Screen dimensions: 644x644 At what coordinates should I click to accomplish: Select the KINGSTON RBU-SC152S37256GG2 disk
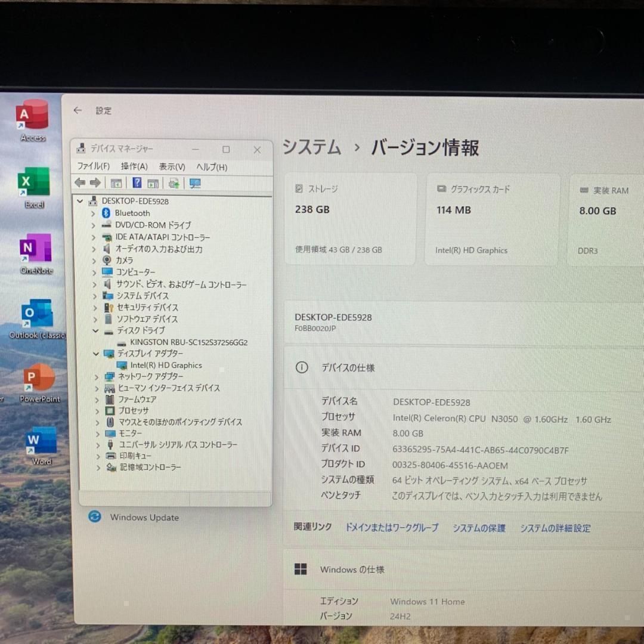[x=188, y=342]
